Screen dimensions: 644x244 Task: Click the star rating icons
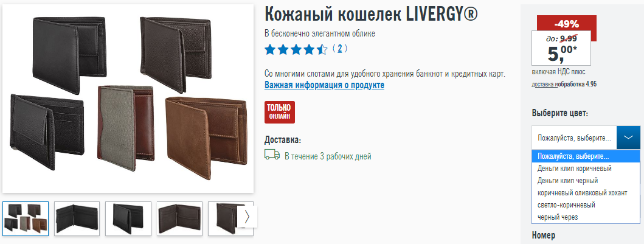pyautogui.click(x=296, y=49)
